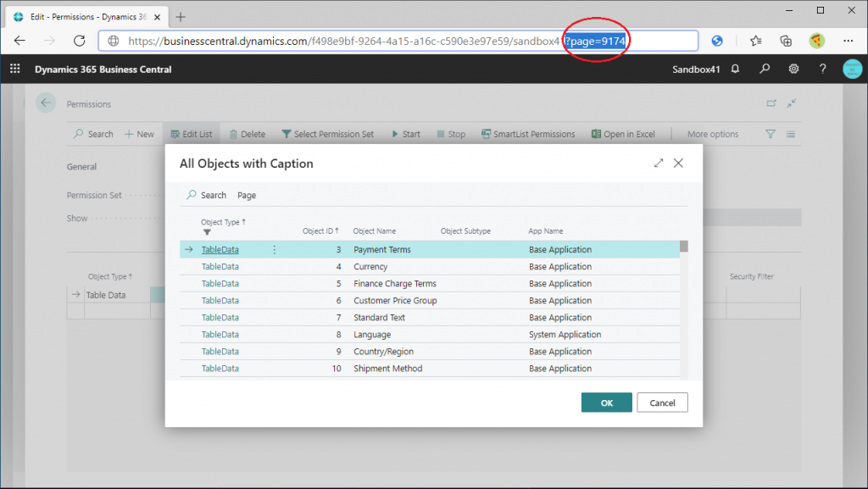868x489 pixels.
Task: Click the help question mark icon
Action: 822,69
